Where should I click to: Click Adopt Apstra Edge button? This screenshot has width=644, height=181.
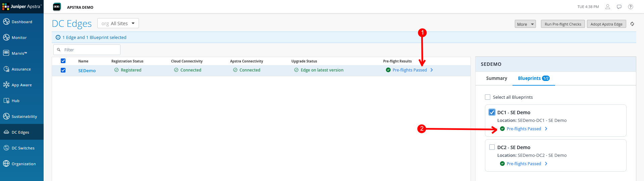tap(606, 24)
